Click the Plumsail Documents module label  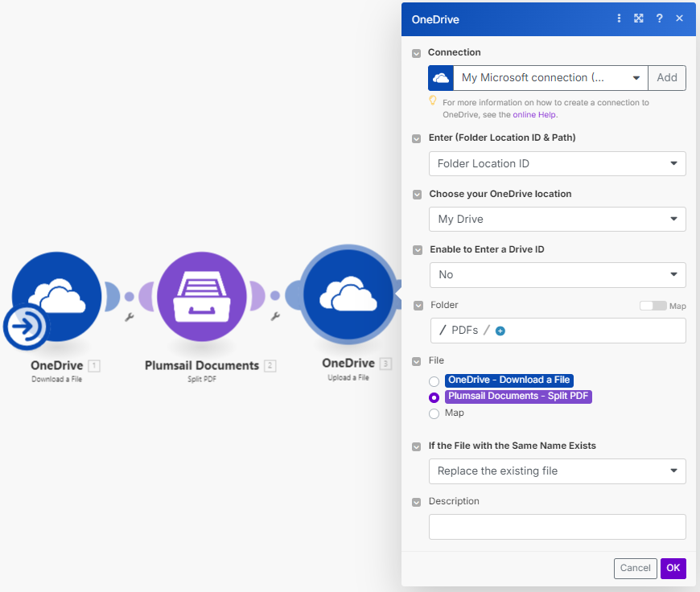tap(202, 366)
